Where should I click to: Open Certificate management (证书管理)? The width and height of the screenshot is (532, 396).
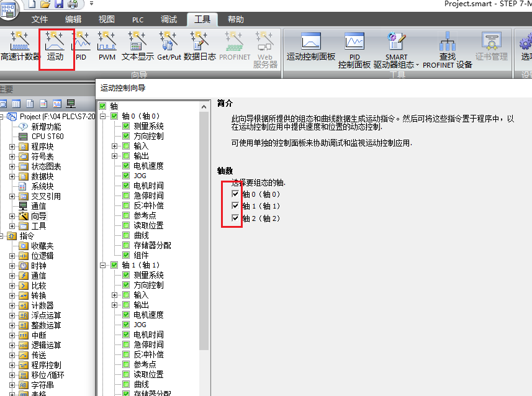(x=491, y=47)
